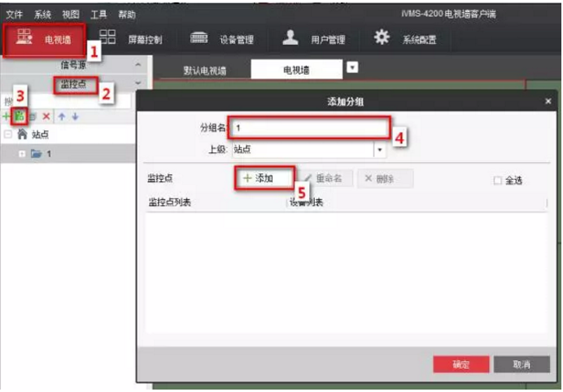Click the red X delete icon in the tree toolbar
This screenshot has height=392, width=563.
coord(46,117)
